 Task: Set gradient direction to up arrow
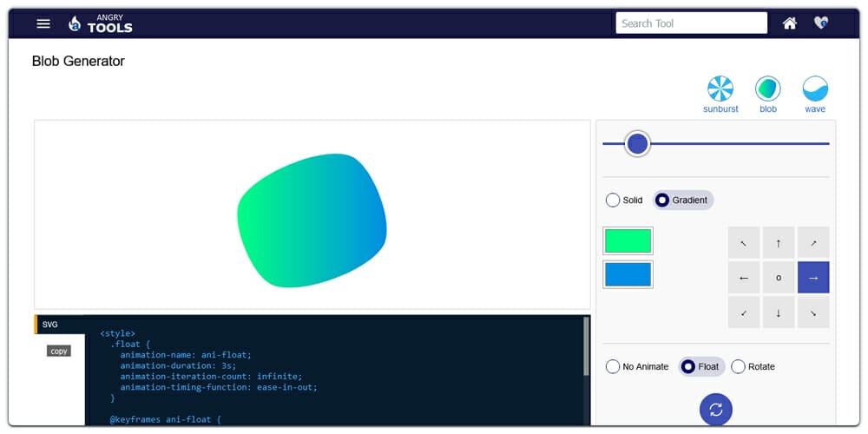(779, 243)
